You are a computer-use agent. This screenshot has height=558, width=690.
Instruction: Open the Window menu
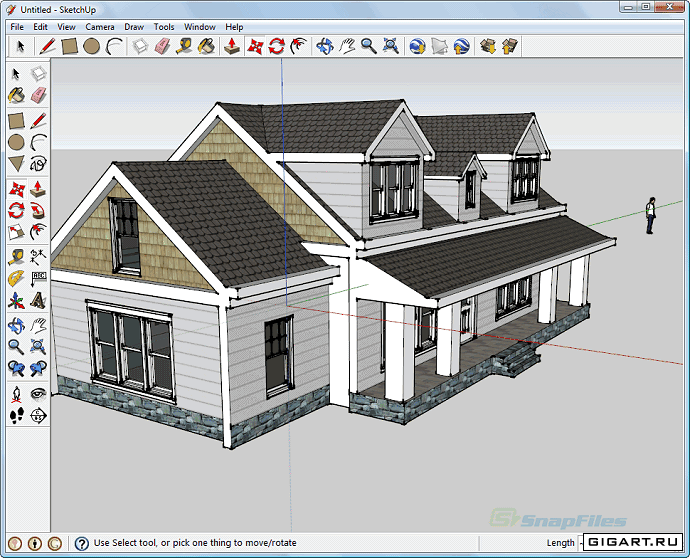[199, 27]
